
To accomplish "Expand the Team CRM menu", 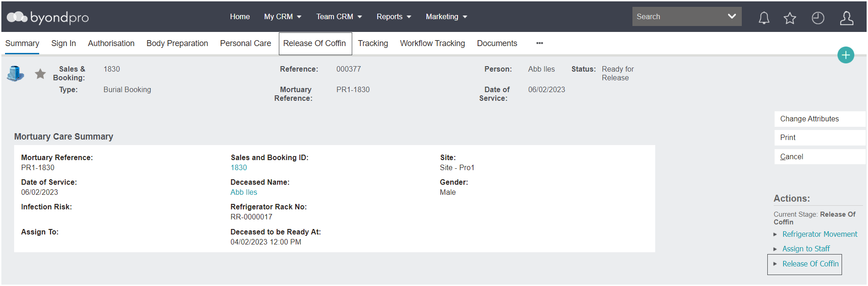I will [x=339, y=16].
